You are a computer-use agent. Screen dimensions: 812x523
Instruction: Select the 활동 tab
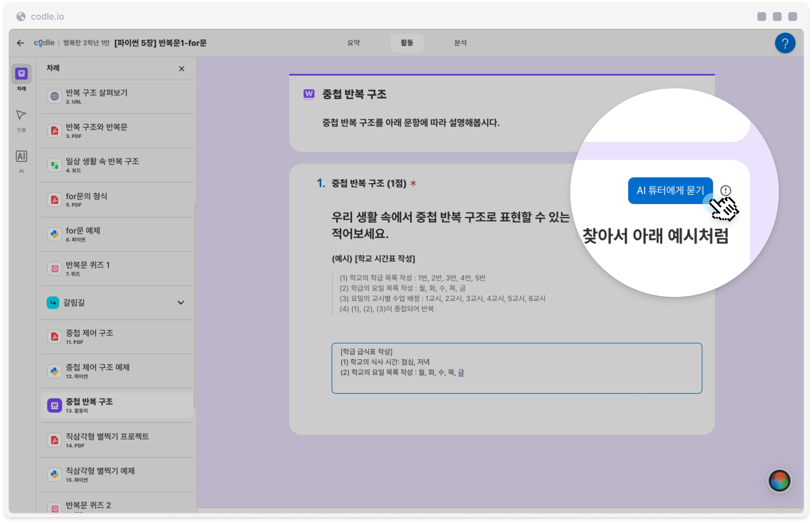point(407,43)
